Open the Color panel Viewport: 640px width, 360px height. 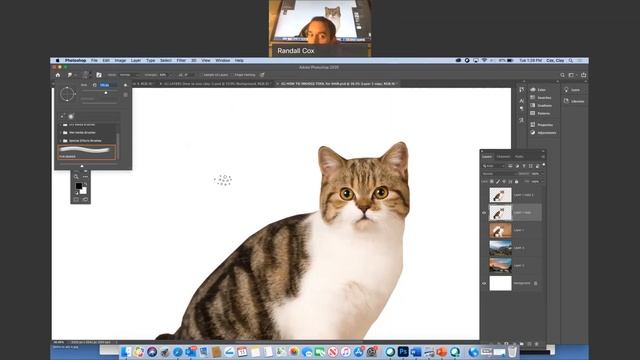tap(538, 90)
